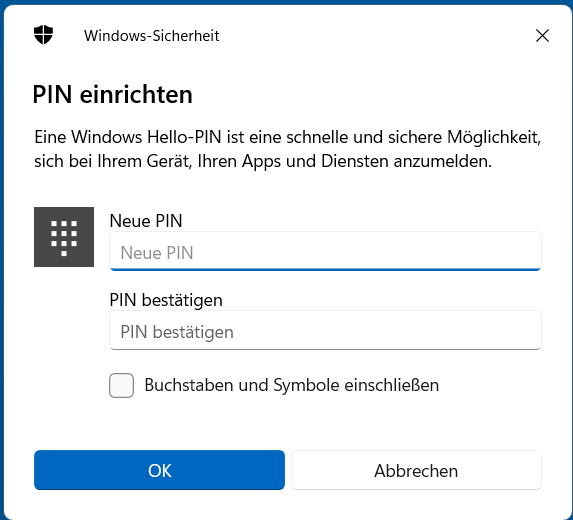Click the blue underline of the Neue PIN field
Viewport: 573px width, 520px height.
[x=325, y=270]
